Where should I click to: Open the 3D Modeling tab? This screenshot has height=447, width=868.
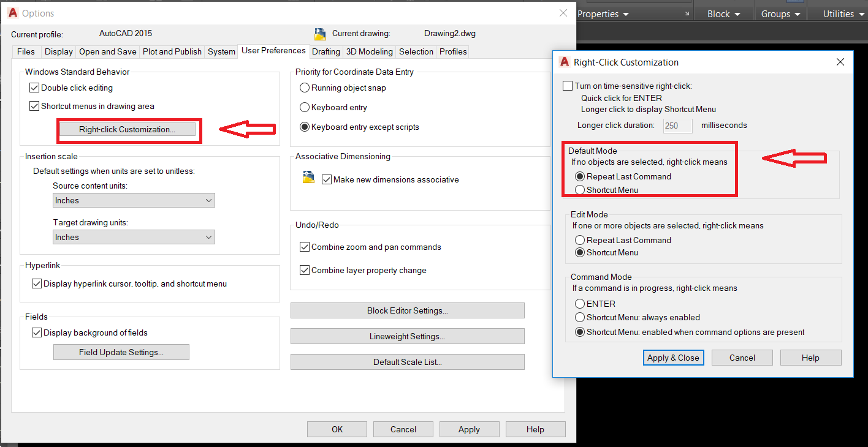point(369,51)
